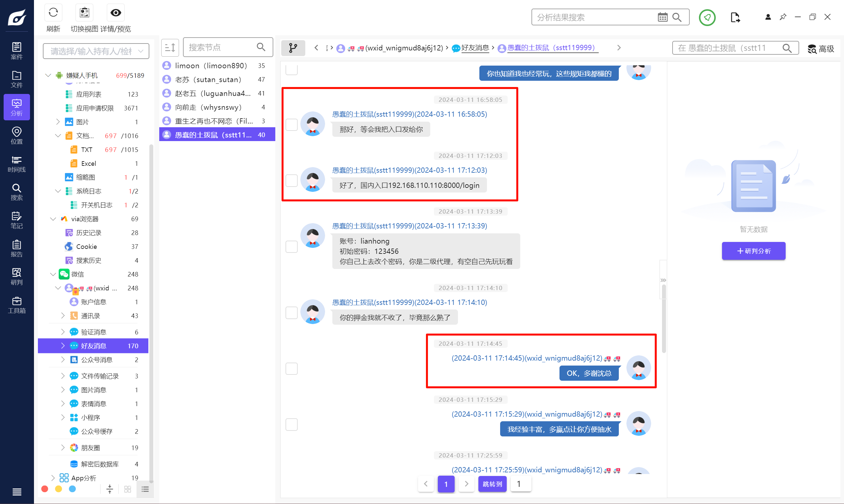Screen dimensions: 844x504
Task: Open the 研判 judgment sidebar item
Action: 16,277
